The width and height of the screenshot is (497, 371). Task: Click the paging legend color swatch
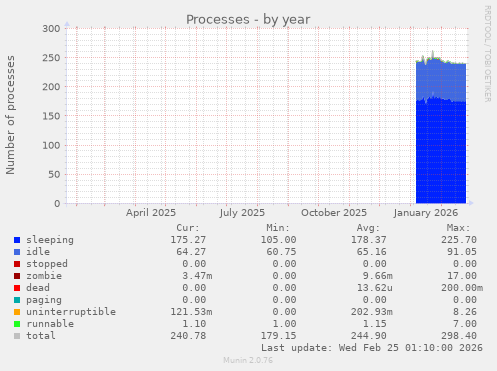coord(17,300)
